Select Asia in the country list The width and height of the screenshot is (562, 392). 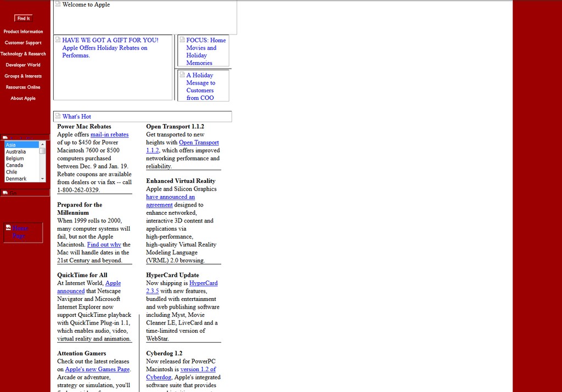click(x=21, y=145)
